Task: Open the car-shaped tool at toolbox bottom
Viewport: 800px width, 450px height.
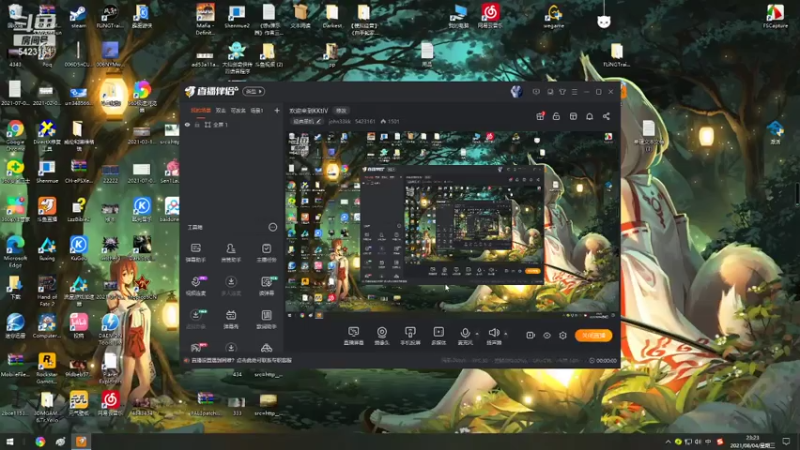Action: coord(266,348)
